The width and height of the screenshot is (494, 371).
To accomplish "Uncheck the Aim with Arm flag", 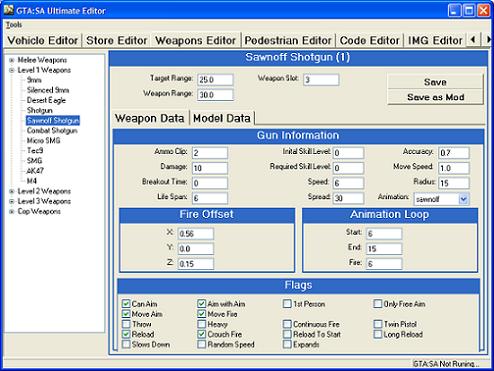I will tap(202, 304).
